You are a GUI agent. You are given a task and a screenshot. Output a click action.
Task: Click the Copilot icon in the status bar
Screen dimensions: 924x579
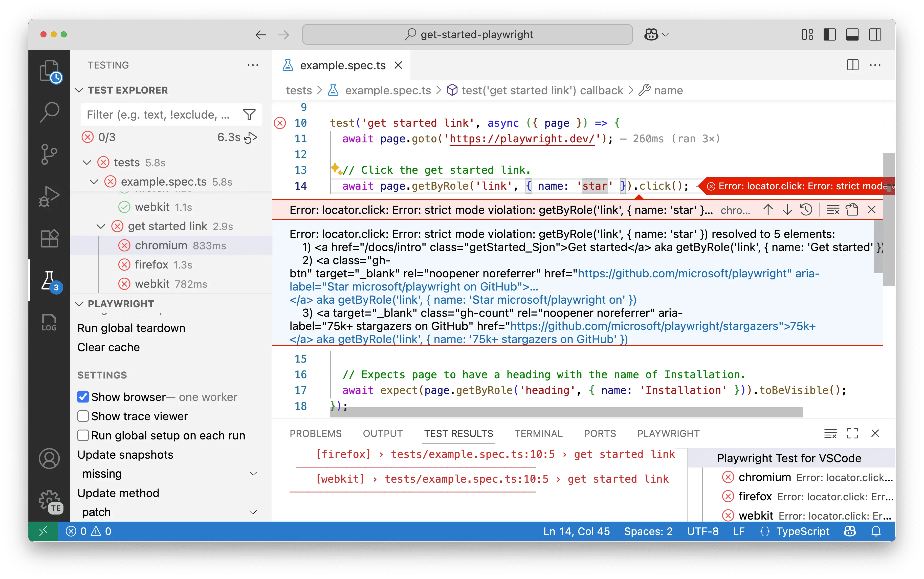[850, 531]
